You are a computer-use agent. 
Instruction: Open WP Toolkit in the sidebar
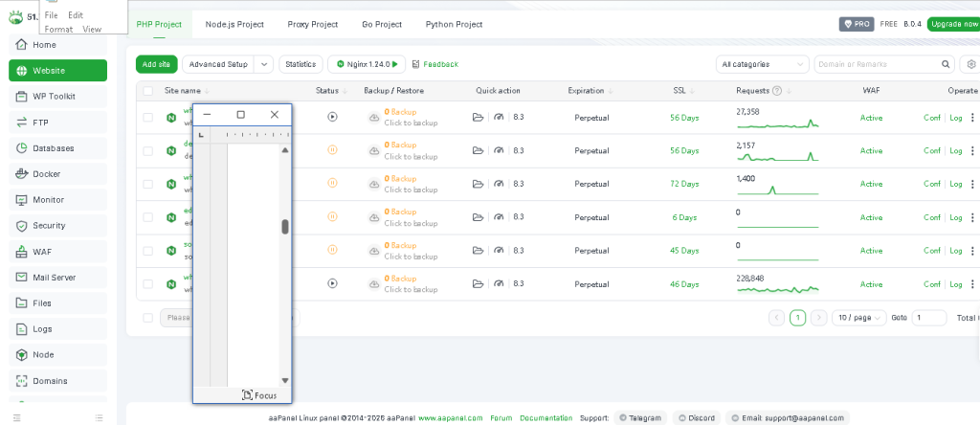tap(57, 97)
